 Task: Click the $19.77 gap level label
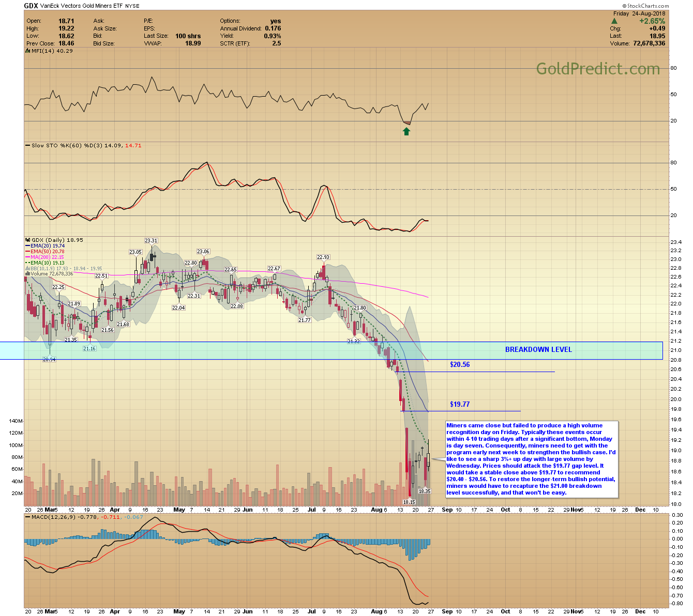(460, 405)
